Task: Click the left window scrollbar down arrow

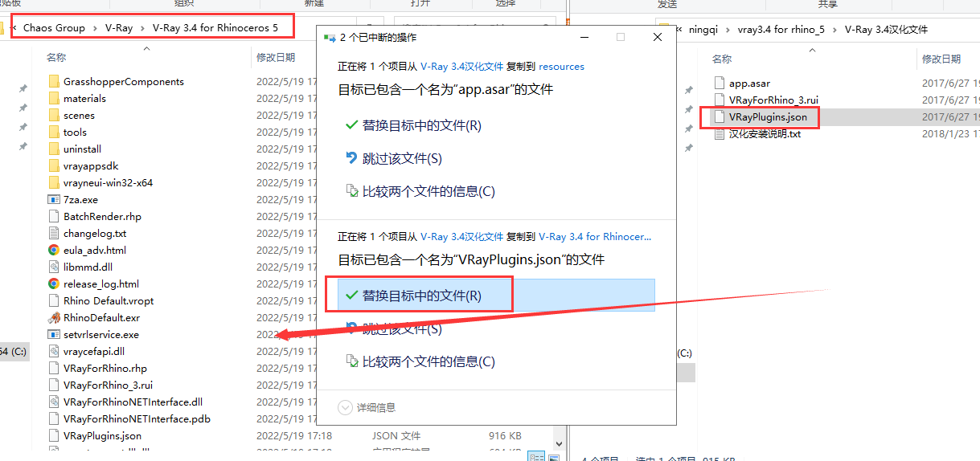Action: [x=560, y=442]
